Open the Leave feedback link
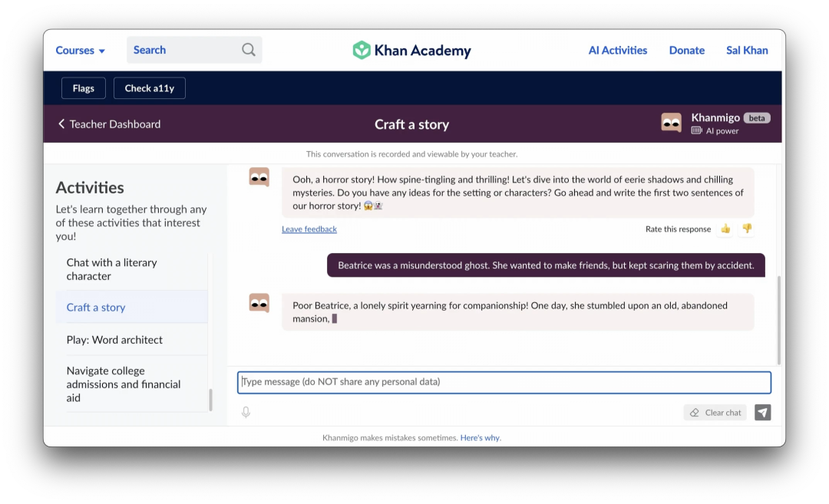The image size is (829, 504). [x=309, y=229]
